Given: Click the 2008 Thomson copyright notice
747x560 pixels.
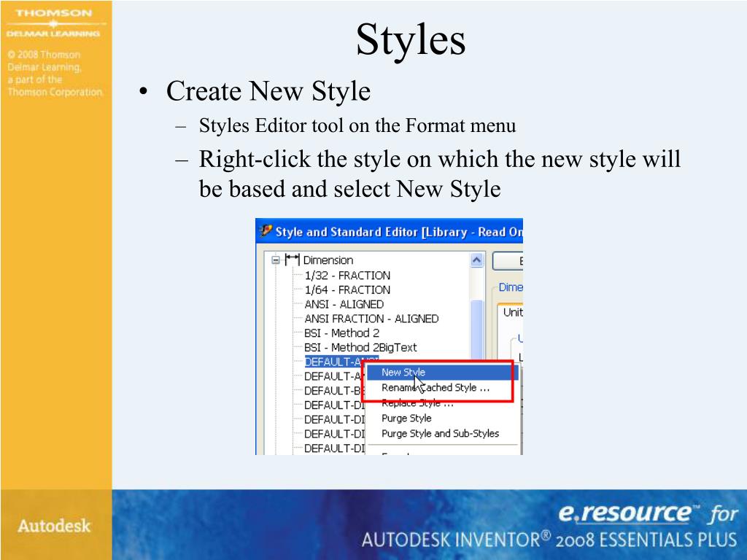Looking at the screenshot, I should 55,74.
